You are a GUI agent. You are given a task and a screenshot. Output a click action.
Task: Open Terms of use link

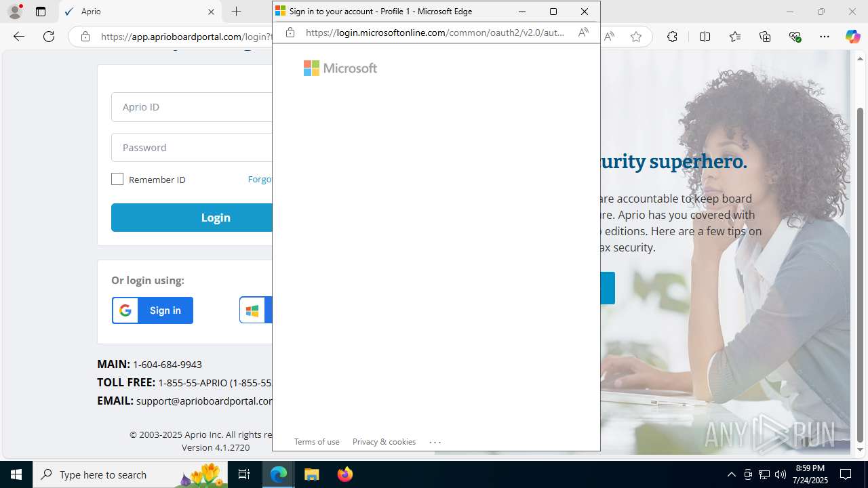click(x=317, y=441)
